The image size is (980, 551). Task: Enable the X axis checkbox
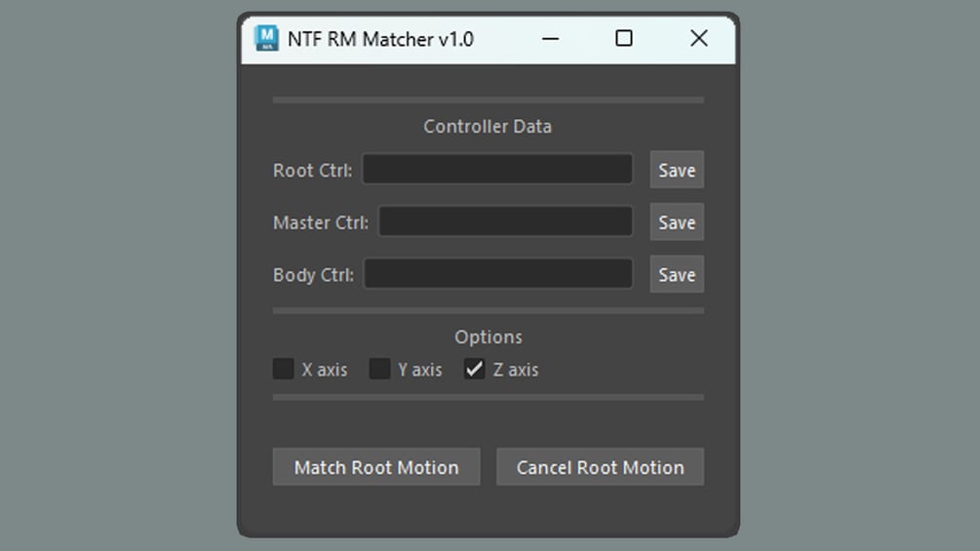283,370
